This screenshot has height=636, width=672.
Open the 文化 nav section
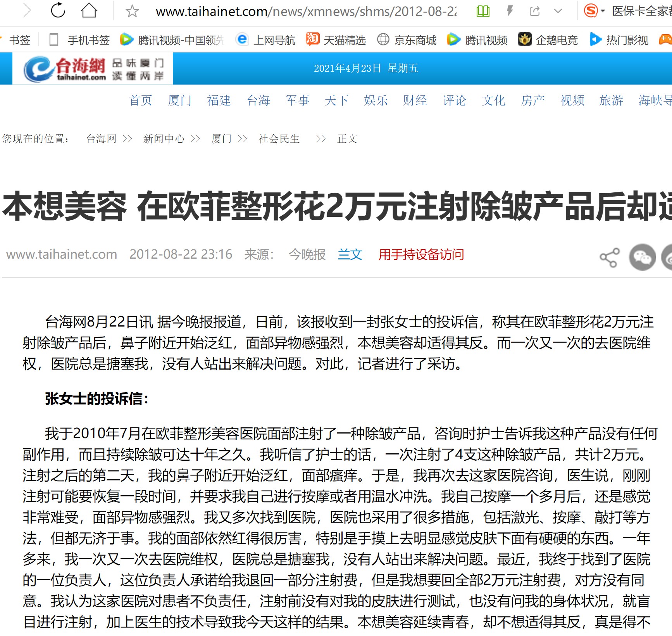pyautogui.click(x=493, y=100)
